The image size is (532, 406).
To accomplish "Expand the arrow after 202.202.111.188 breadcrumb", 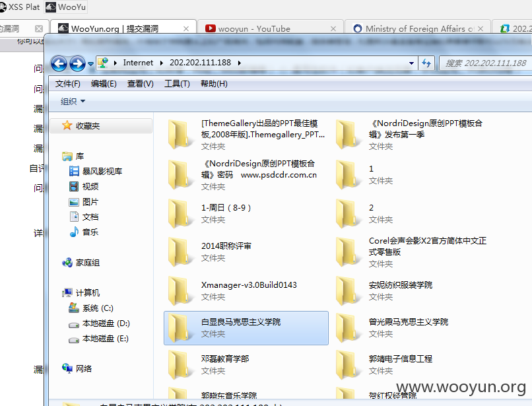I will [240, 63].
